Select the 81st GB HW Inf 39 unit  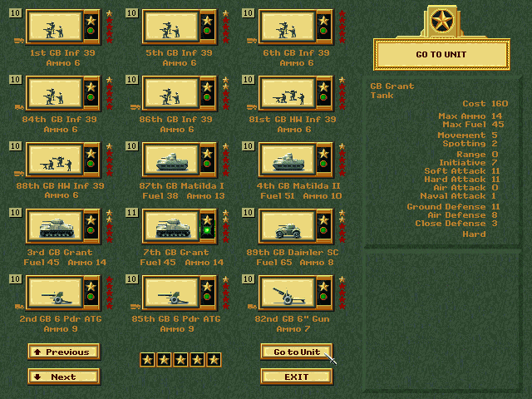point(287,94)
